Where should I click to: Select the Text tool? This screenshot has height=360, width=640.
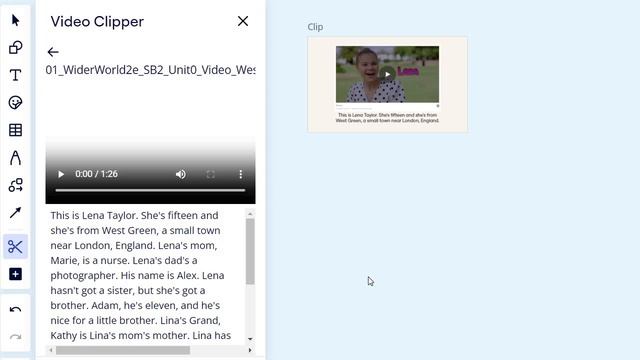(x=16, y=75)
